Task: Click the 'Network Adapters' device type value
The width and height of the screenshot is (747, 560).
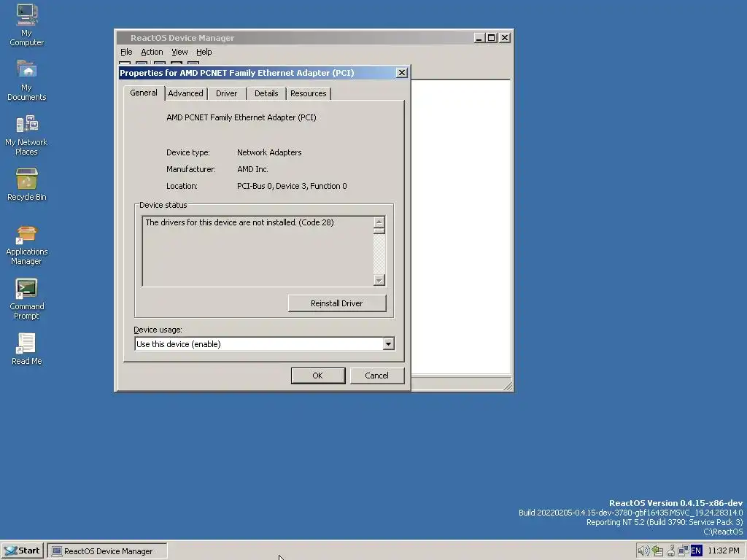Action: point(269,152)
